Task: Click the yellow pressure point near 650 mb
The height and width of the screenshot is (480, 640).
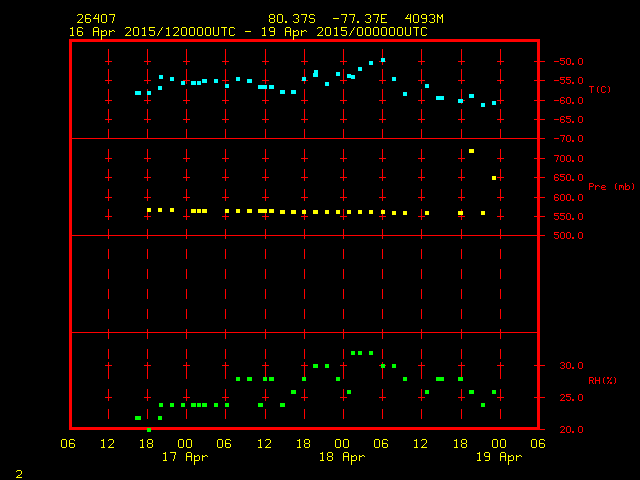Action: pos(494,178)
